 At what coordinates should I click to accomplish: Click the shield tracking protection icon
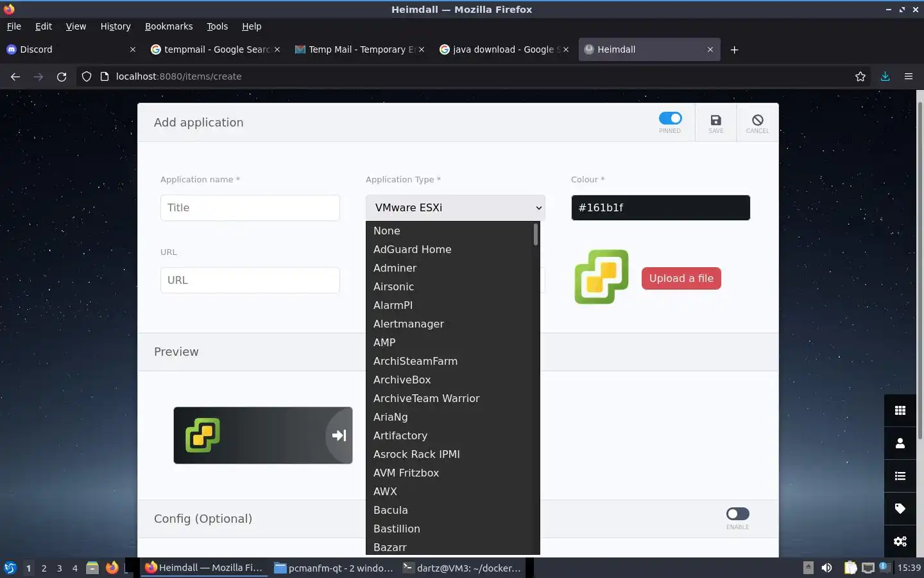(x=87, y=76)
